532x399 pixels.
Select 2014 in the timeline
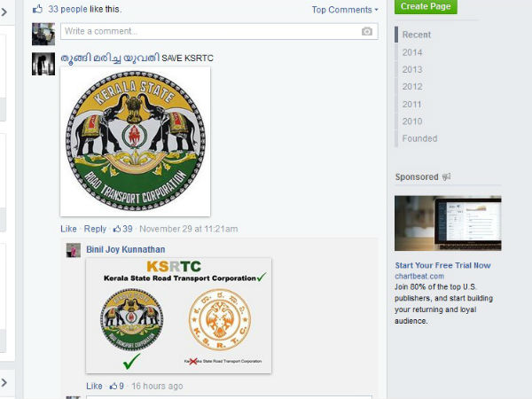click(x=412, y=52)
